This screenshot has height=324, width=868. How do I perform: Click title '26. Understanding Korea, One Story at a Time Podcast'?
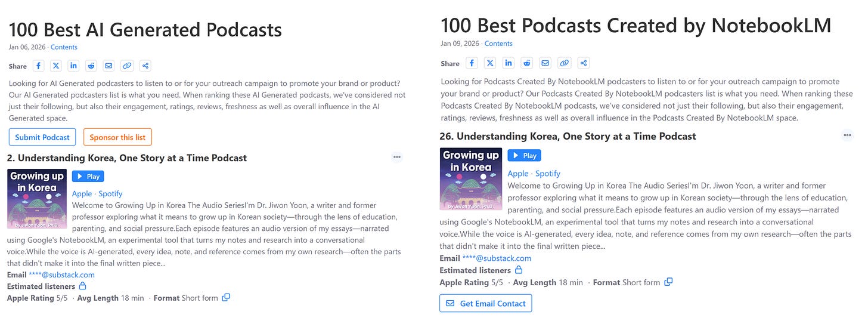568,136
